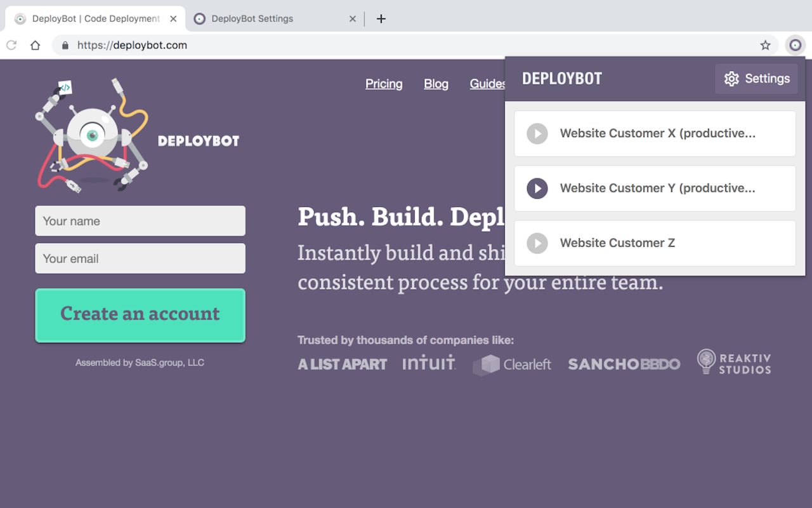Close the DeployBot Settings tab
The image size is (812, 508).
coord(353,19)
